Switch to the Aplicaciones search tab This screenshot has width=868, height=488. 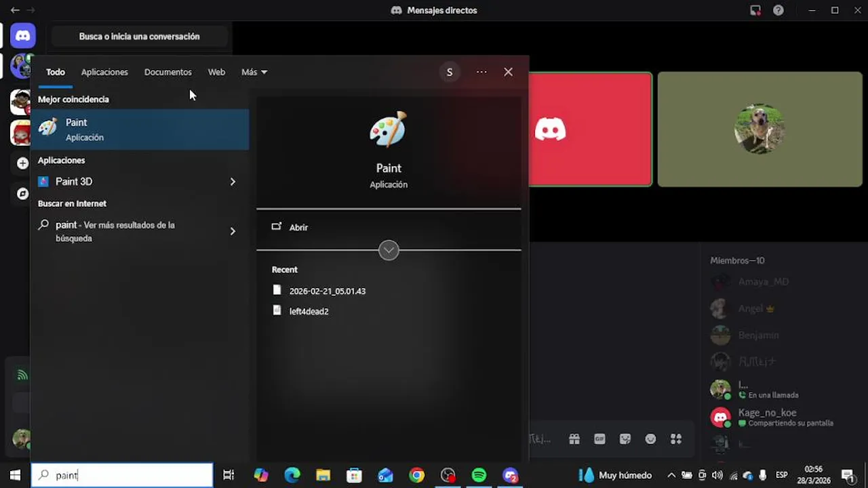pos(104,72)
